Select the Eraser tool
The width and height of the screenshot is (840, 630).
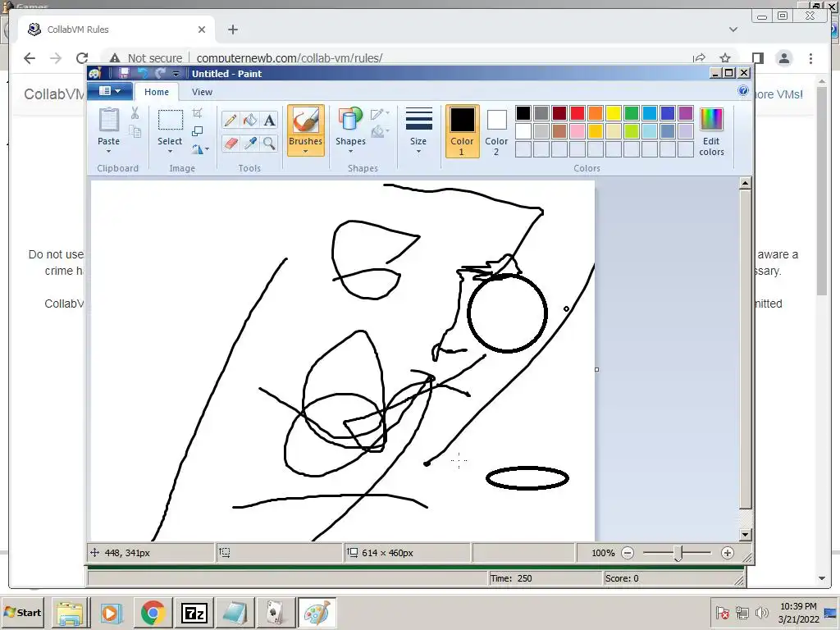231,143
